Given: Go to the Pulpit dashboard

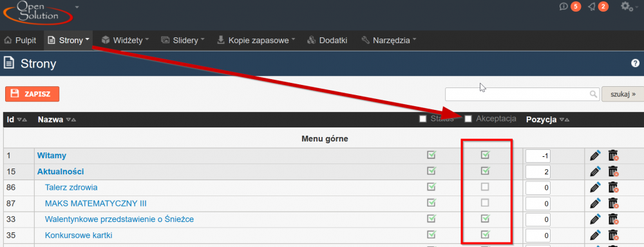Looking at the screenshot, I should (20, 41).
